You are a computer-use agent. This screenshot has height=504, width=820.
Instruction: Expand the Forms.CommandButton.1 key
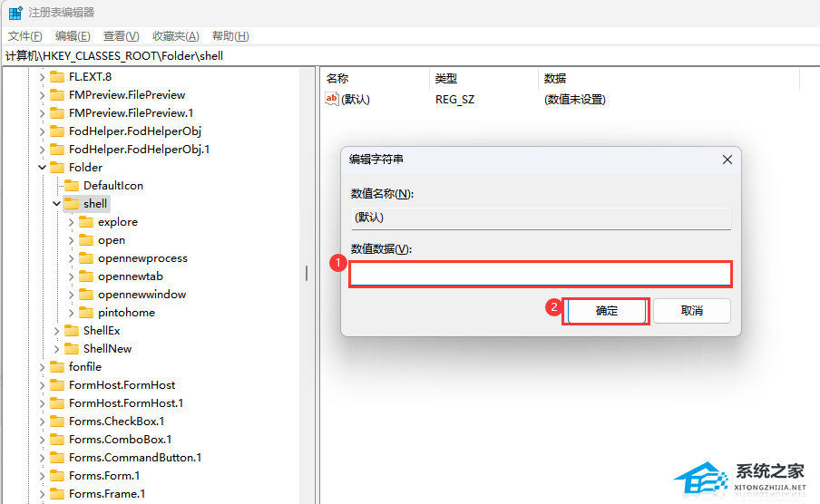tap(42, 458)
